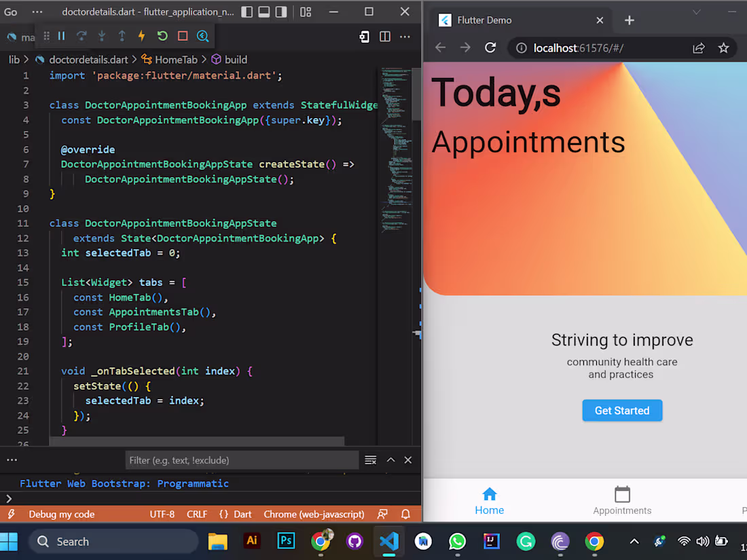Open Flutter DevTools via the magnifier icon
Image resolution: width=747 pixels, height=560 pixels.
pos(202,36)
